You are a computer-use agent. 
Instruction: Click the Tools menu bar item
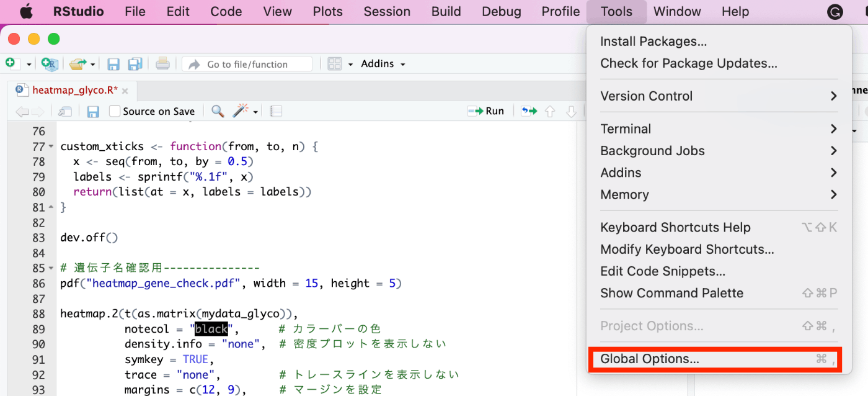pyautogui.click(x=616, y=12)
